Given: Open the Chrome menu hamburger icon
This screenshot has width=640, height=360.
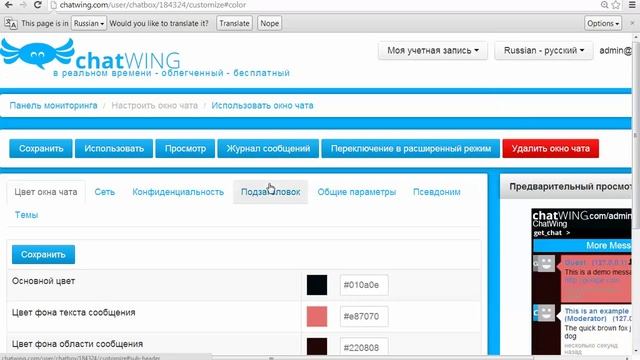Looking at the screenshot, I should coord(631,5).
